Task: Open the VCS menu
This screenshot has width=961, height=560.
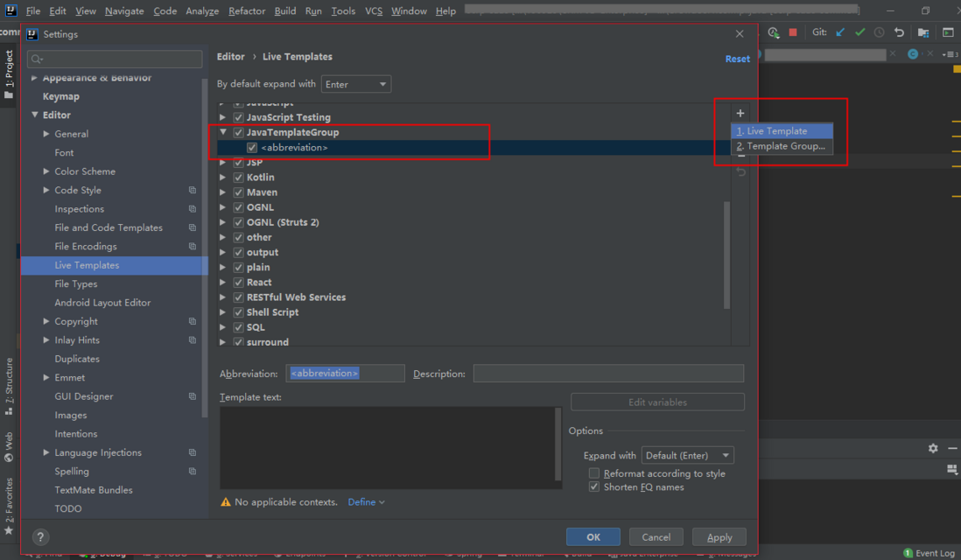Action: 373,11
